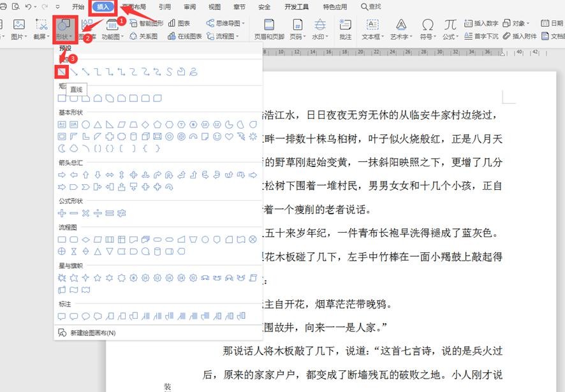The width and height of the screenshot is (565, 392).
Task: Select the plus sign formula shape
Action: [62, 213]
